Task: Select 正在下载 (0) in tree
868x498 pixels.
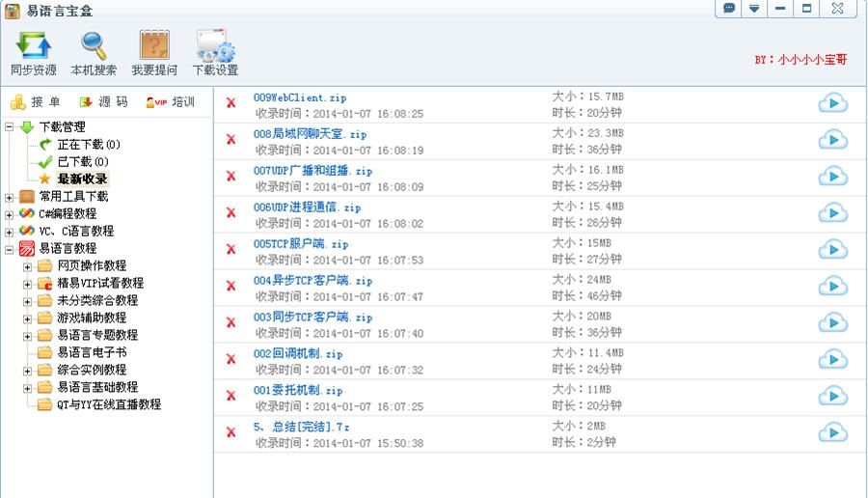Action: (x=89, y=145)
